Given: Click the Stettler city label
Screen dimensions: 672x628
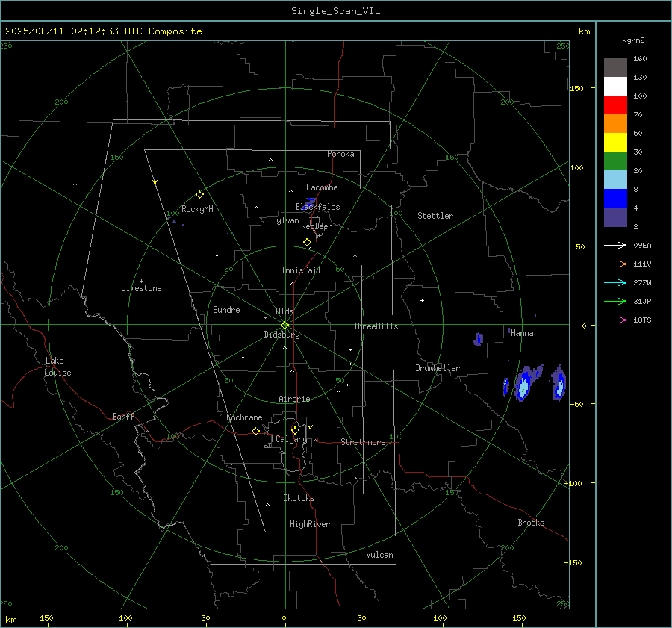Looking at the screenshot, I should point(435,216).
